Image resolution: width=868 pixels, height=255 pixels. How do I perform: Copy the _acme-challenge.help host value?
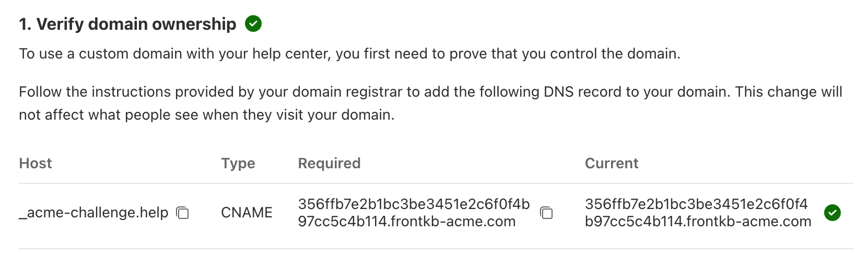point(182,213)
